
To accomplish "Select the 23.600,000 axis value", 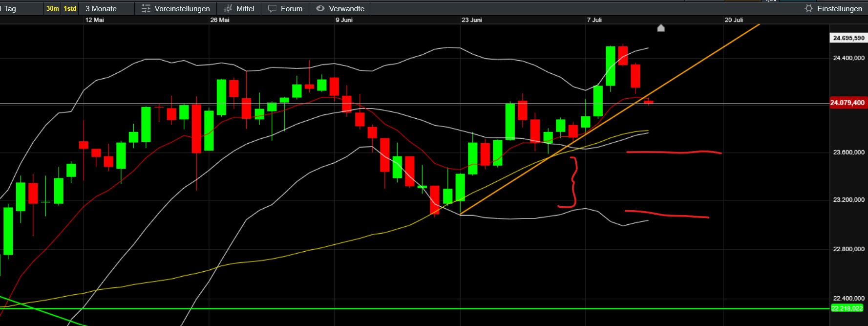I will coord(848,152).
